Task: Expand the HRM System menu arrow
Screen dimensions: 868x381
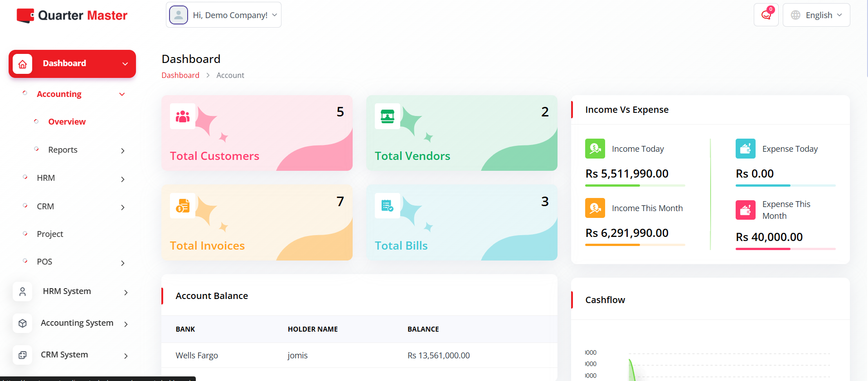Action: (126, 292)
